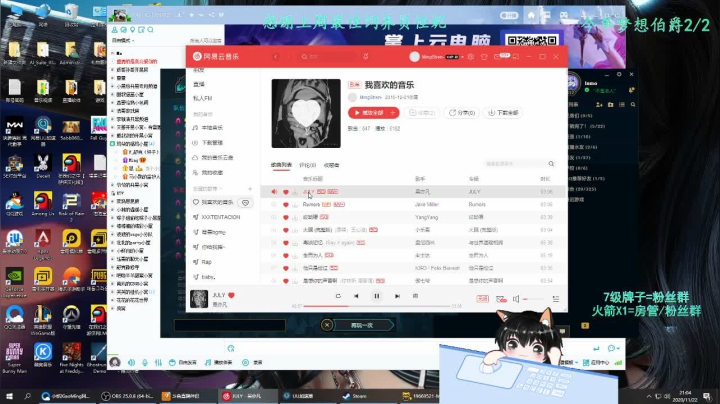Add all songs to queue plus button
This screenshot has height=404, width=720.
point(394,112)
